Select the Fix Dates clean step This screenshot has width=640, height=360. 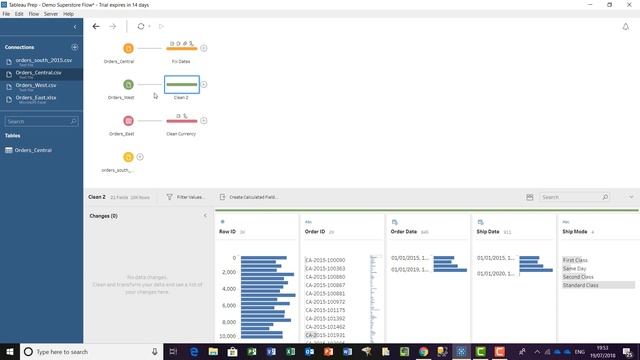[182, 48]
